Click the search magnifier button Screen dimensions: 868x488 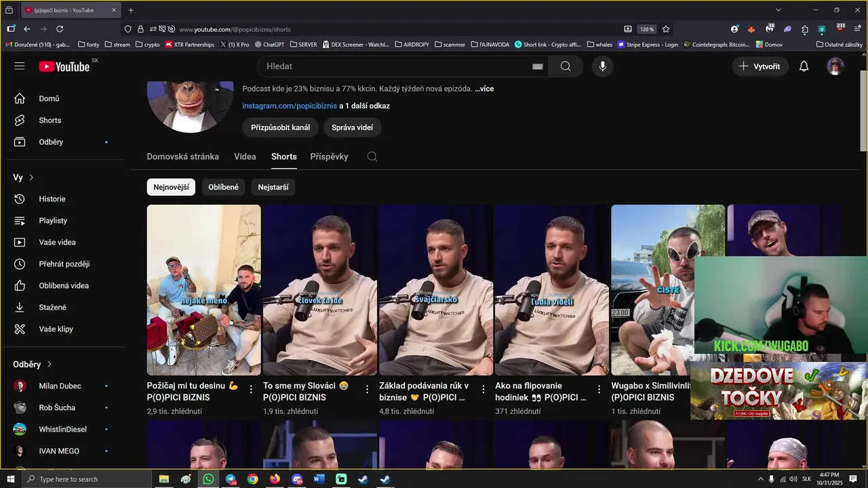[566, 66]
